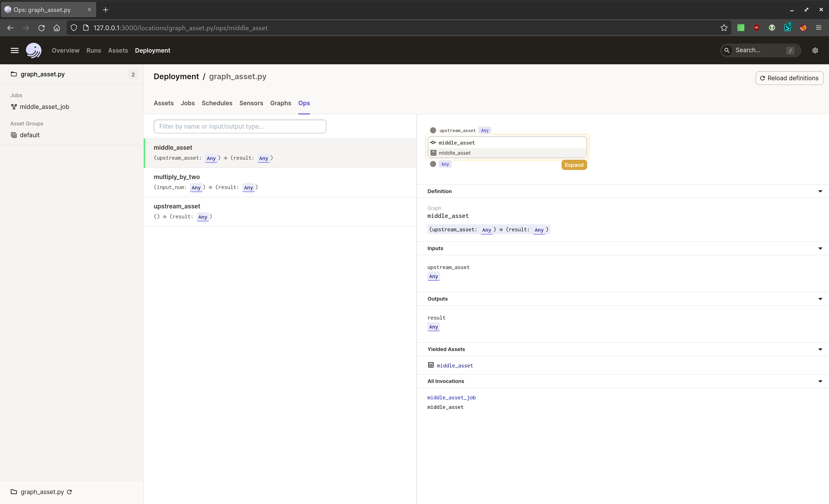Bookmark the page using the star icon
Screen dimensions: 829x504
724,28
